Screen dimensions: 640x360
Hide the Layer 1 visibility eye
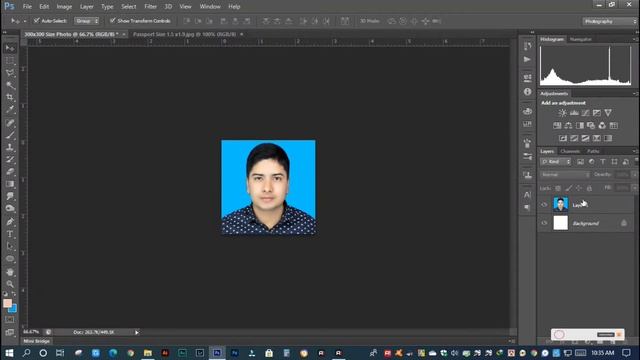[544, 204]
